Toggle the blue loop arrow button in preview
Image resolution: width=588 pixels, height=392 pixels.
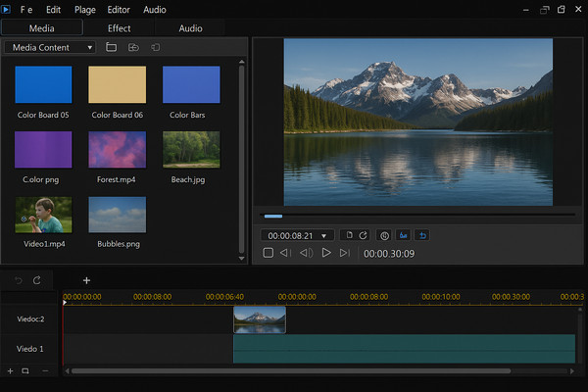[421, 235]
